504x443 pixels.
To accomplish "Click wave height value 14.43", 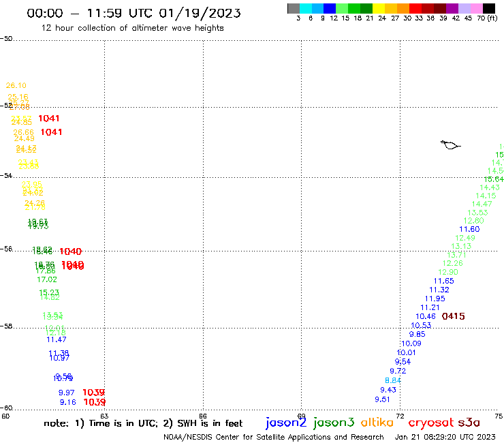I will [490, 187].
